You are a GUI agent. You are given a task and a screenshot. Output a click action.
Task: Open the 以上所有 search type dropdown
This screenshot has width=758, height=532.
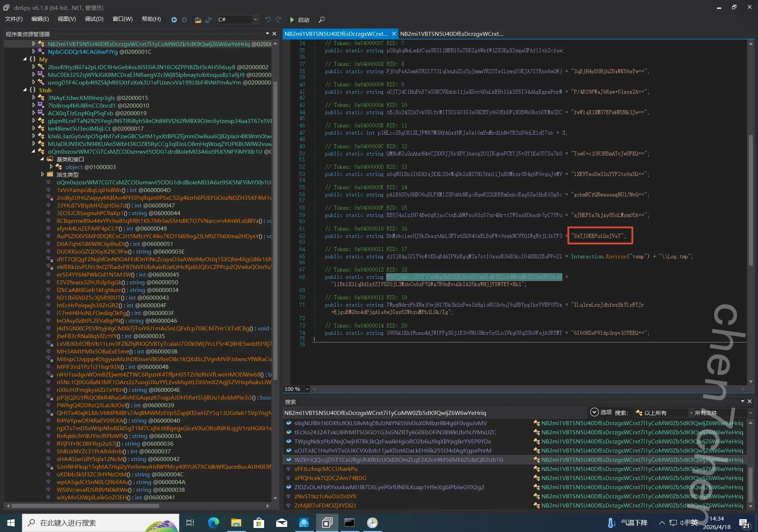(691, 413)
